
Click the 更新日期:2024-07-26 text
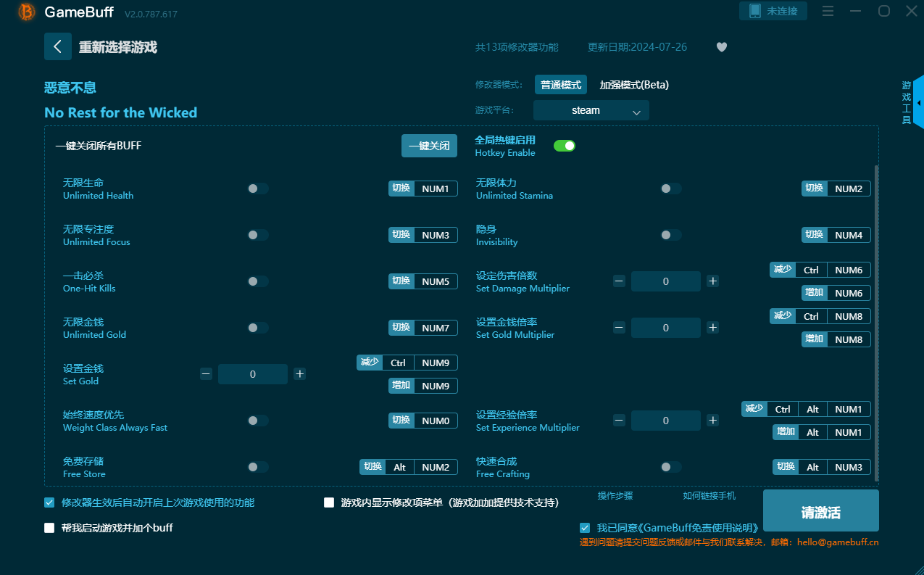(x=637, y=47)
